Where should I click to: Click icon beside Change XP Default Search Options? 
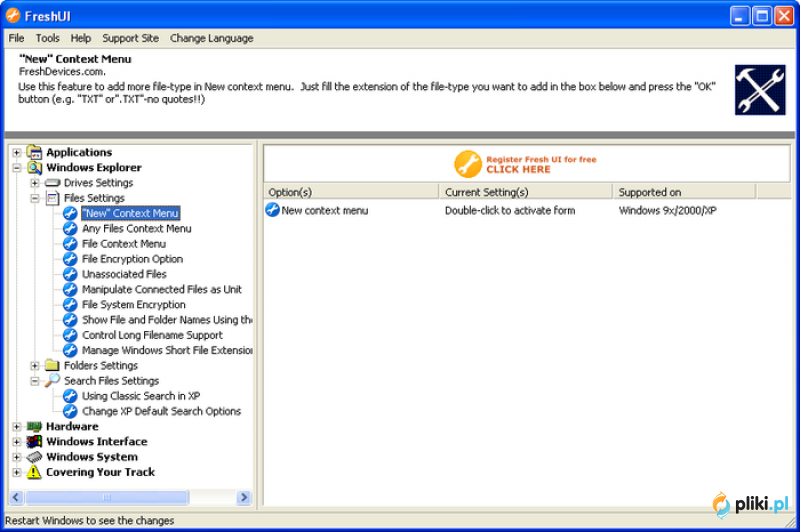[70, 411]
